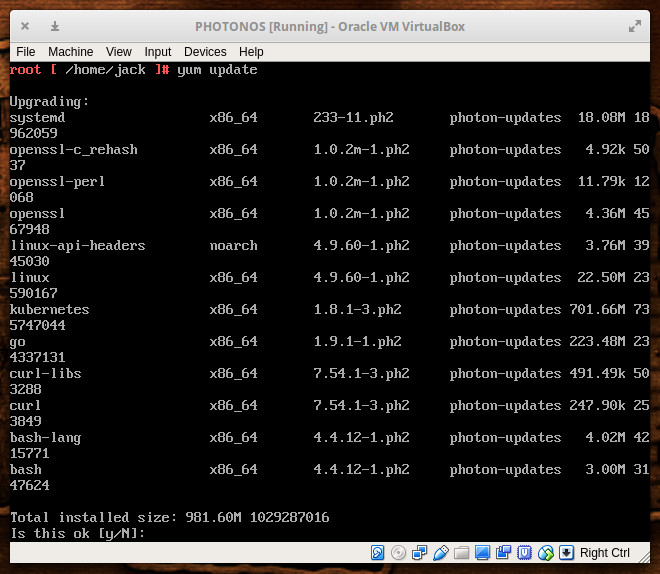This screenshot has width=660, height=574.
Task: Click the version 233-11.ph2 text
Action: tap(354, 118)
